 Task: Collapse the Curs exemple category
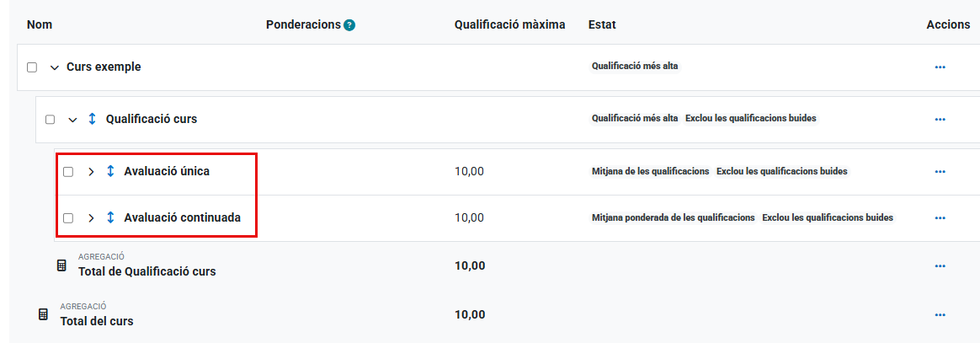55,67
